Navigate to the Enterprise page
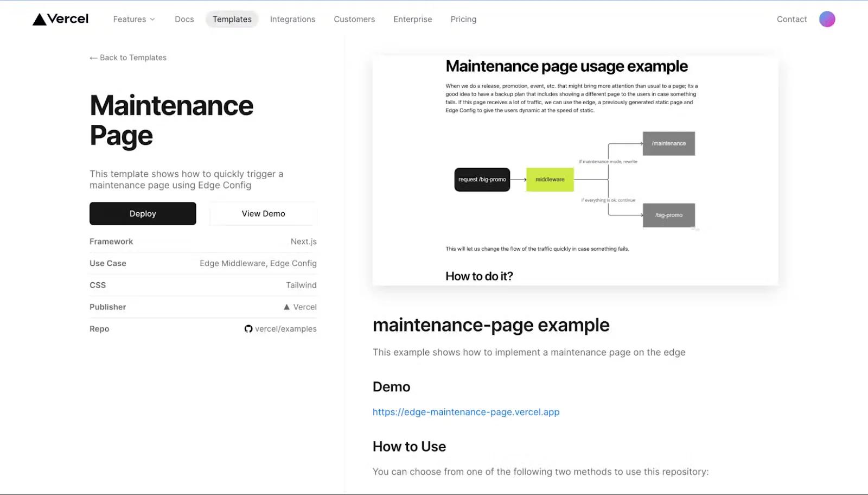The image size is (868, 495). coord(413,19)
